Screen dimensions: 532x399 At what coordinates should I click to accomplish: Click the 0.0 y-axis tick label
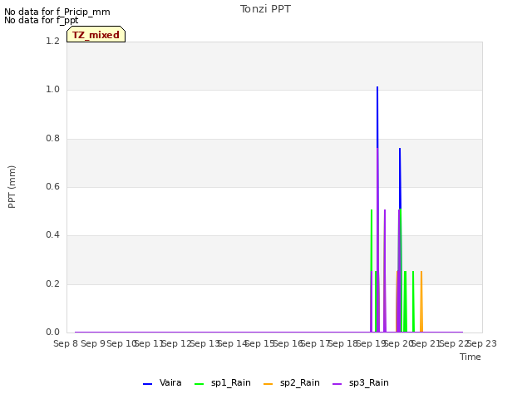pos(52,332)
